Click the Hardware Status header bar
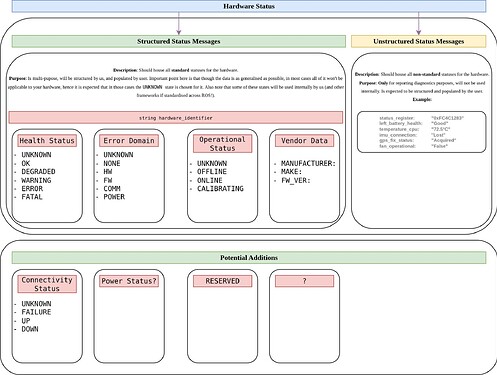 coord(249,6)
